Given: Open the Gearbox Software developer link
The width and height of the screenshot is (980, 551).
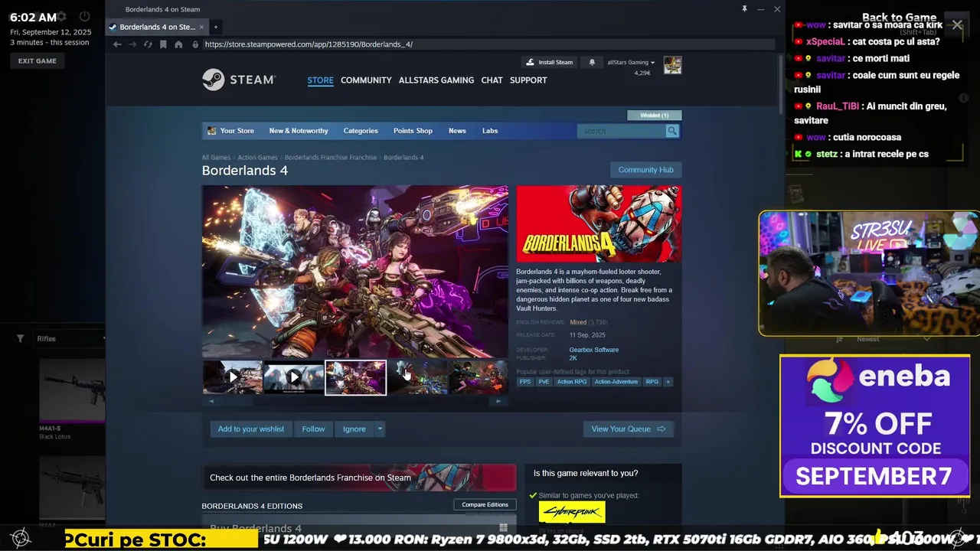Looking at the screenshot, I should [594, 350].
